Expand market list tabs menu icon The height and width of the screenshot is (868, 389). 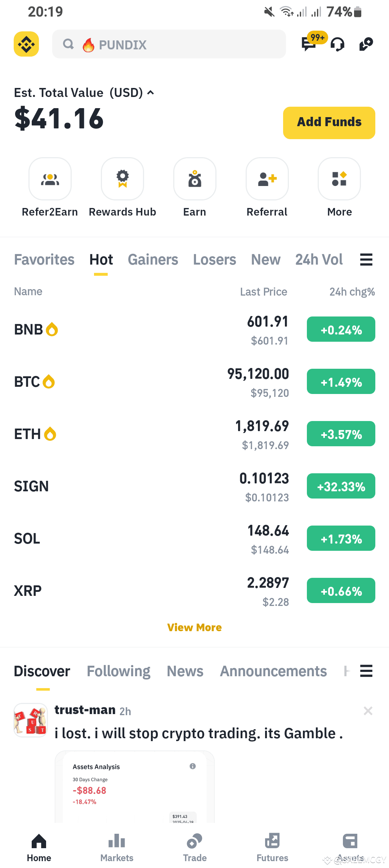pyautogui.click(x=366, y=260)
